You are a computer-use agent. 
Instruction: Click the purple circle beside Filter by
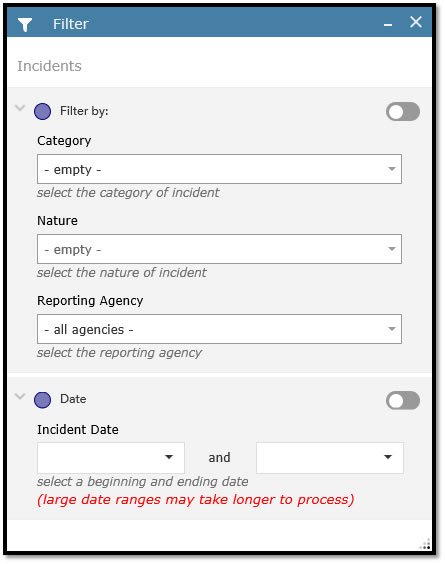click(42, 112)
